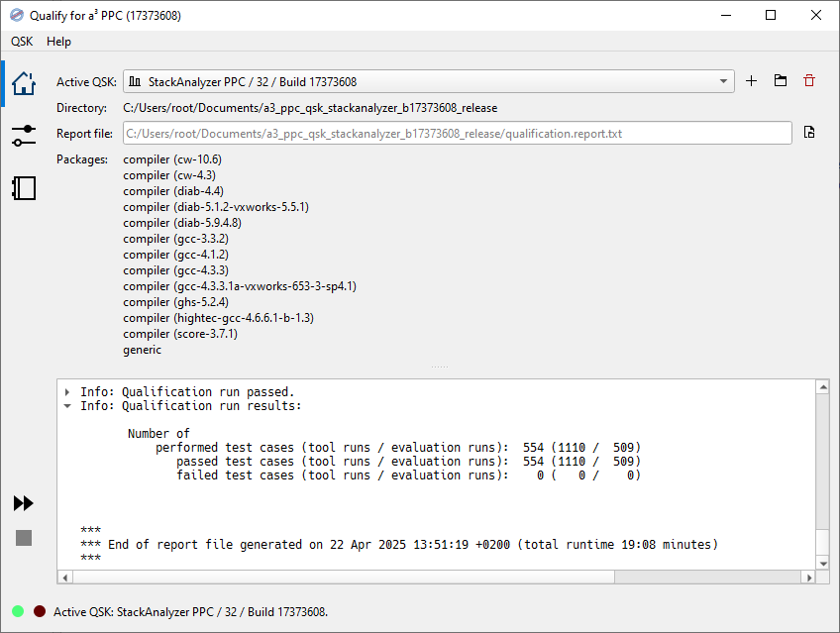This screenshot has height=633, width=840.
Task: Click the 'passed test cases' result line
Action: (408, 461)
